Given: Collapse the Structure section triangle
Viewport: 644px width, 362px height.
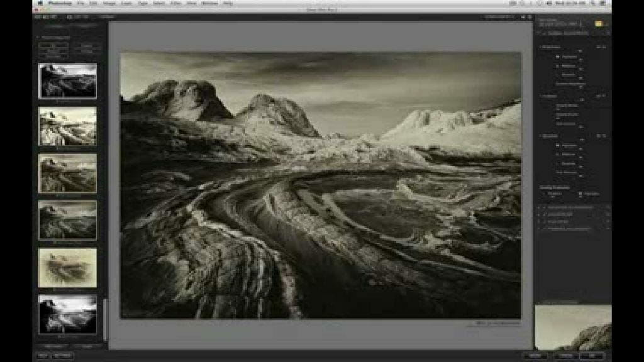Looking at the screenshot, I should click(540, 136).
